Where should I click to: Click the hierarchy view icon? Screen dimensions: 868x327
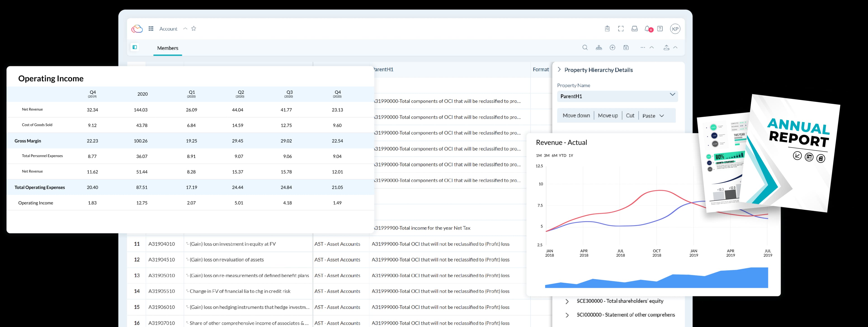point(598,48)
